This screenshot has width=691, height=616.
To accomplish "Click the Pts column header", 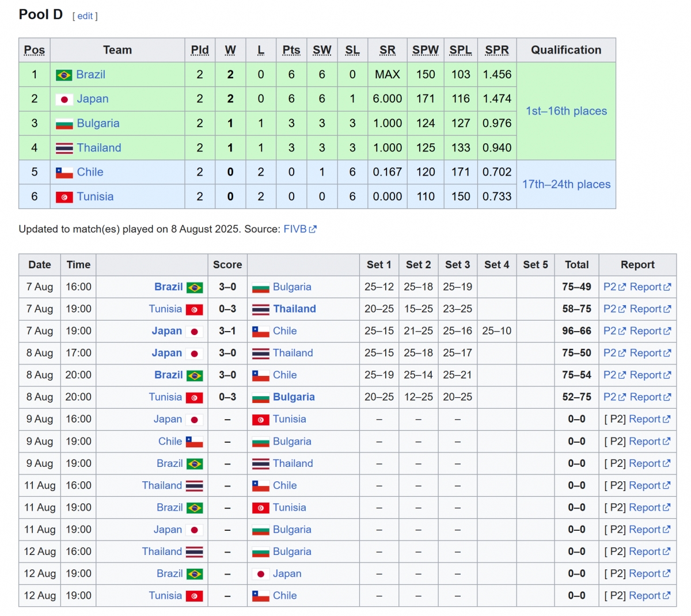I will (x=291, y=50).
